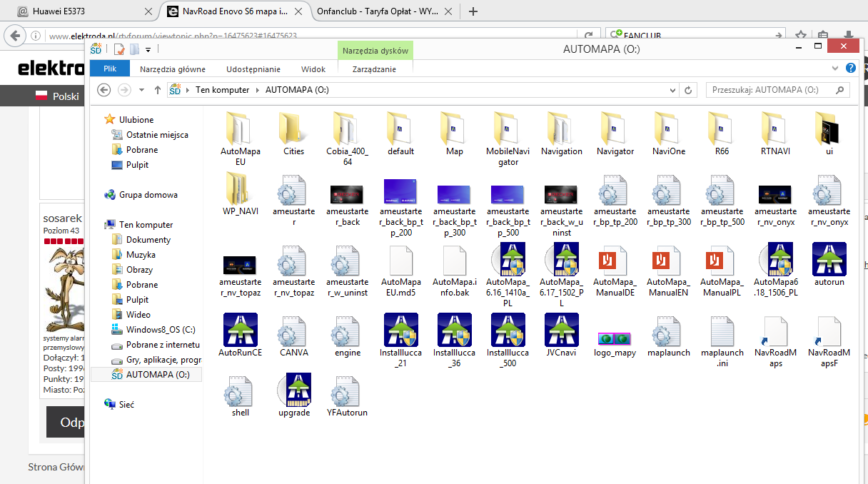Open Ostatnie miejsca in the navigation pane

(157, 135)
